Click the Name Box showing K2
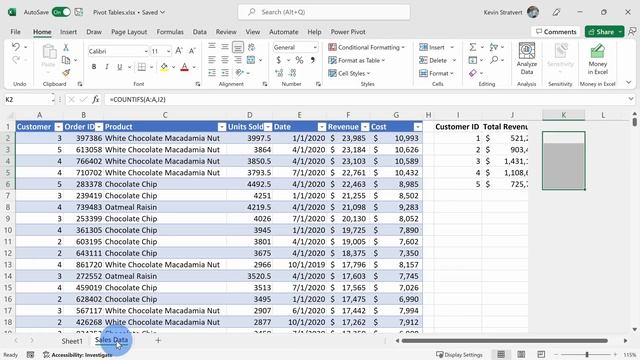The height and width of the screenshot is (360, 640). click(29, 99)
